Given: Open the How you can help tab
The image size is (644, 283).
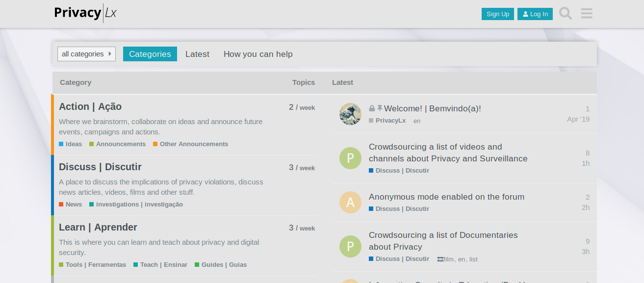Looking at the screenshot, I should pos(258,54).
